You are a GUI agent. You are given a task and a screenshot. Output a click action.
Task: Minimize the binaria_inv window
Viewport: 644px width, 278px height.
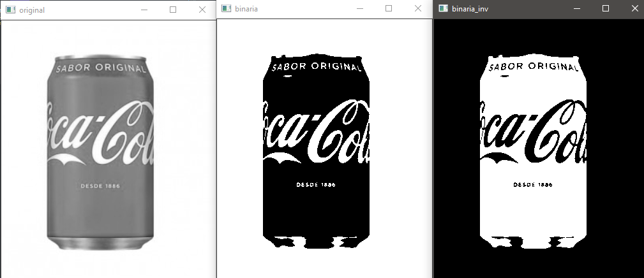(576, 8)
